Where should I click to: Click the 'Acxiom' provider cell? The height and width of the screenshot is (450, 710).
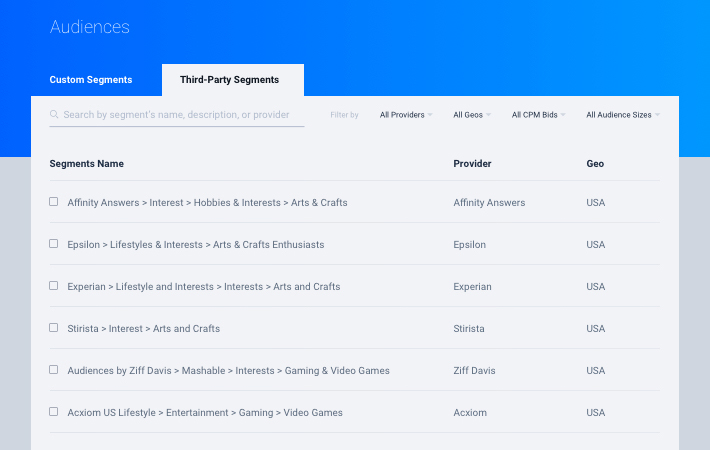470,412
